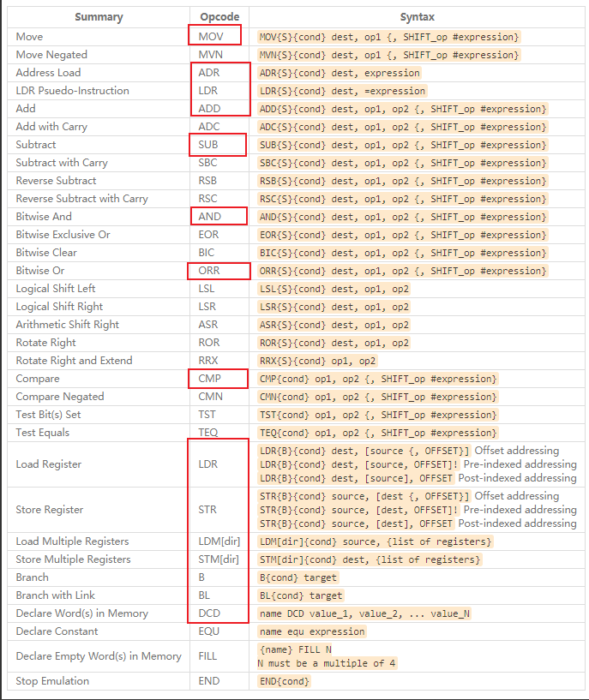Select the AND opcode cell

[219, 217]
